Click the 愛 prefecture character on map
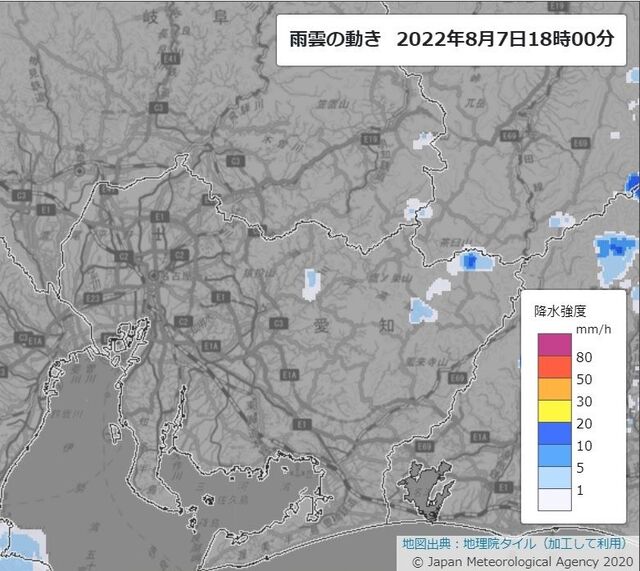 [x=321, y=326]
